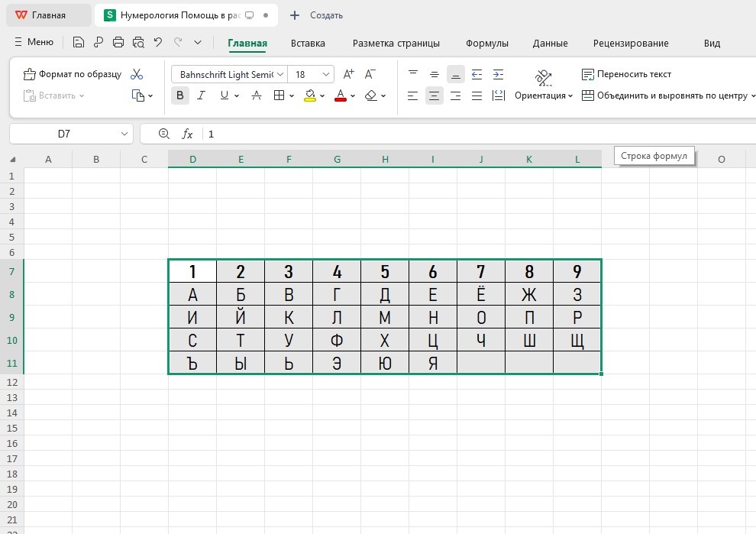Align text to bottom
This screenshot has height=534, width=756.
pos(456,74)
